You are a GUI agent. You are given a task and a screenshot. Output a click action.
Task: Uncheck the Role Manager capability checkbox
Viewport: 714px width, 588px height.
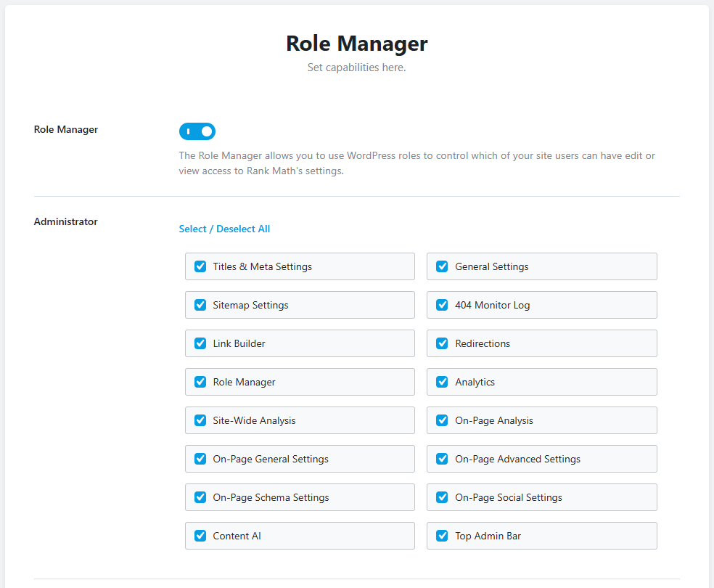point(200,382)
